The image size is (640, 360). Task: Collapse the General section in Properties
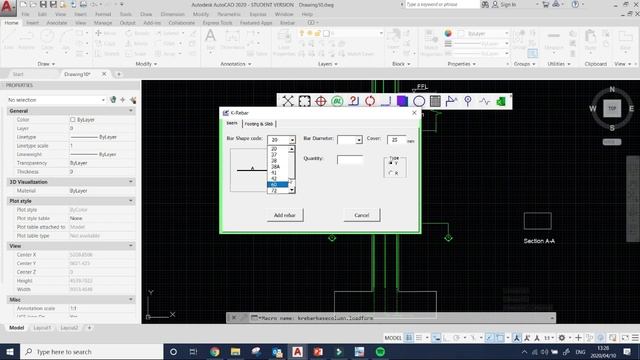click(131, 111)
